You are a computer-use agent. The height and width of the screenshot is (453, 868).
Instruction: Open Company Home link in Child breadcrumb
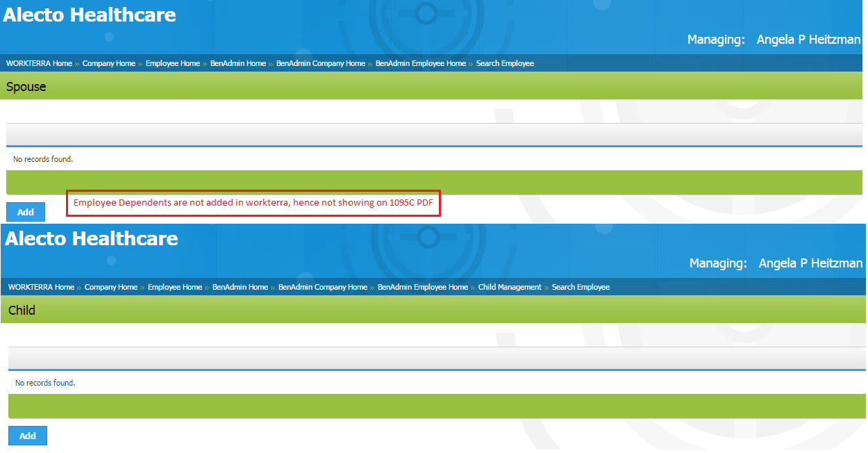pos(111,287)
